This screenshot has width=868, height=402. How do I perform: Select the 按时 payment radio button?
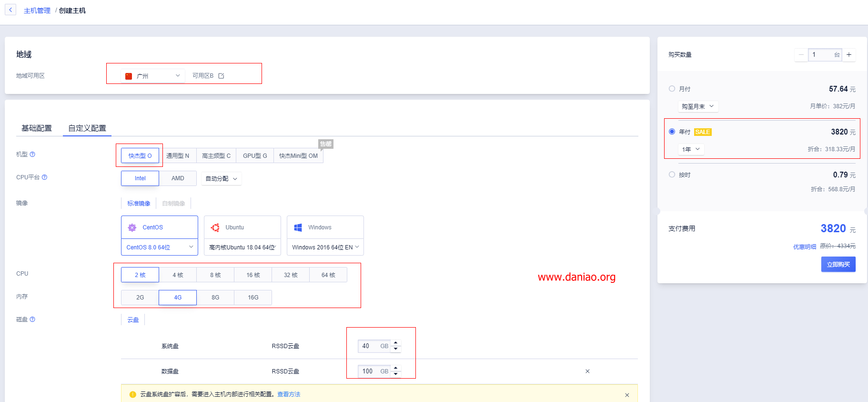pyautogui.click(x=672, y=175)
